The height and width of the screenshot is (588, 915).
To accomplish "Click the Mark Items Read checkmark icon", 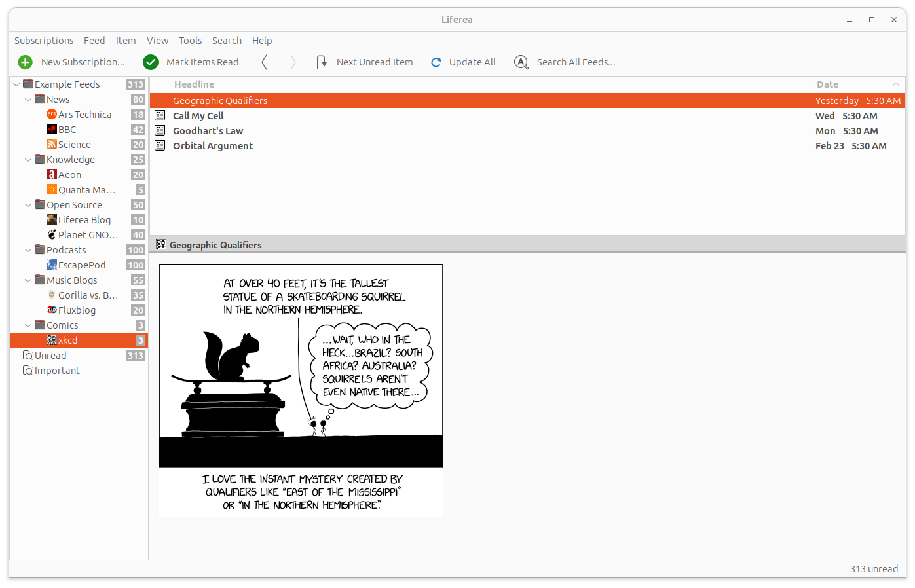I will [x=151, y=62].
